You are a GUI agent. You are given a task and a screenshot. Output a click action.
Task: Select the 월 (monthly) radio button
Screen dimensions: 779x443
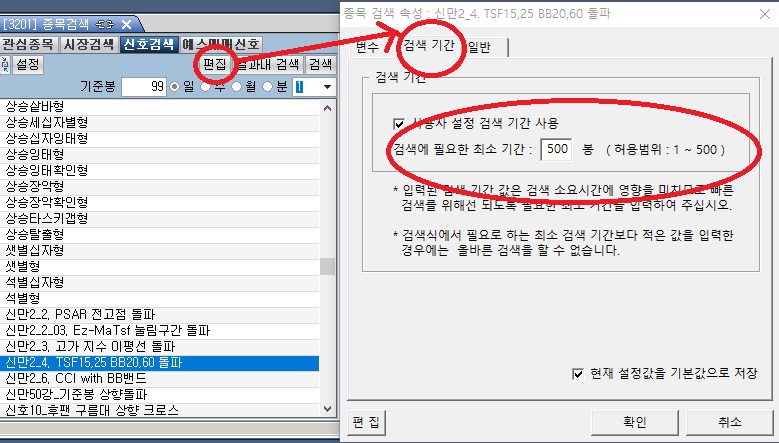pyautogui.click(x=238, y=87)
